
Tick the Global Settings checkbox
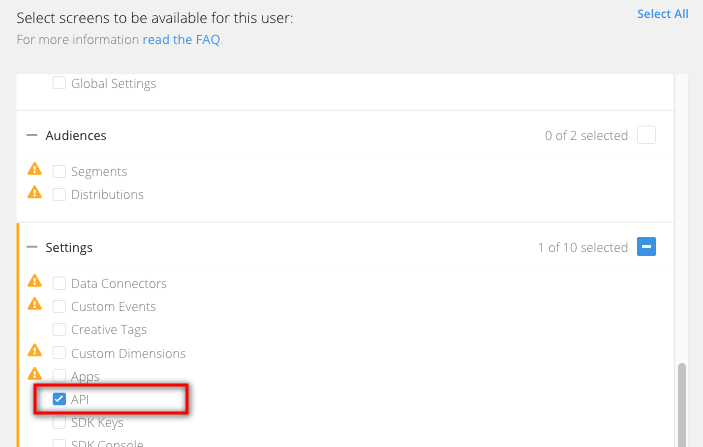(59, 84)
